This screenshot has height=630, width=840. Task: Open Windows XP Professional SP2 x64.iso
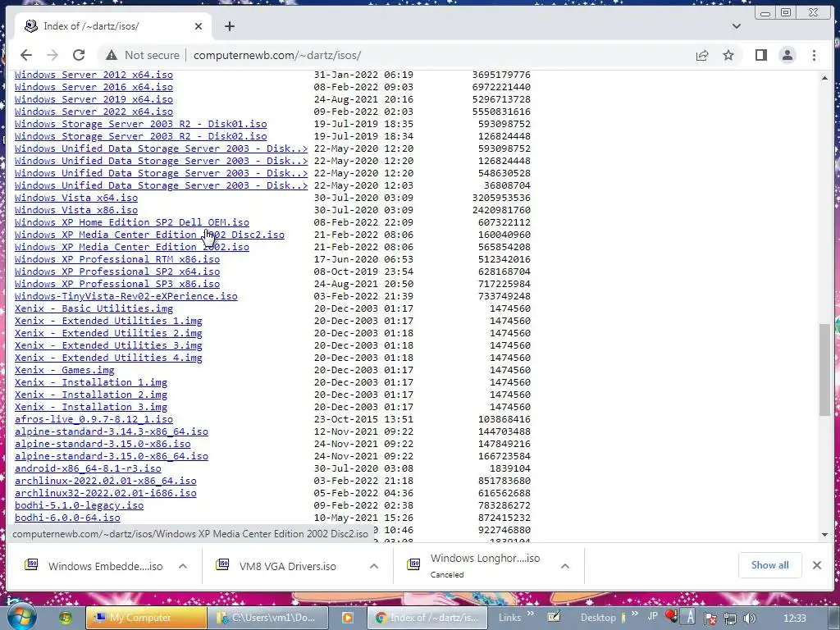pyautogui.click(x=116, y=272)
